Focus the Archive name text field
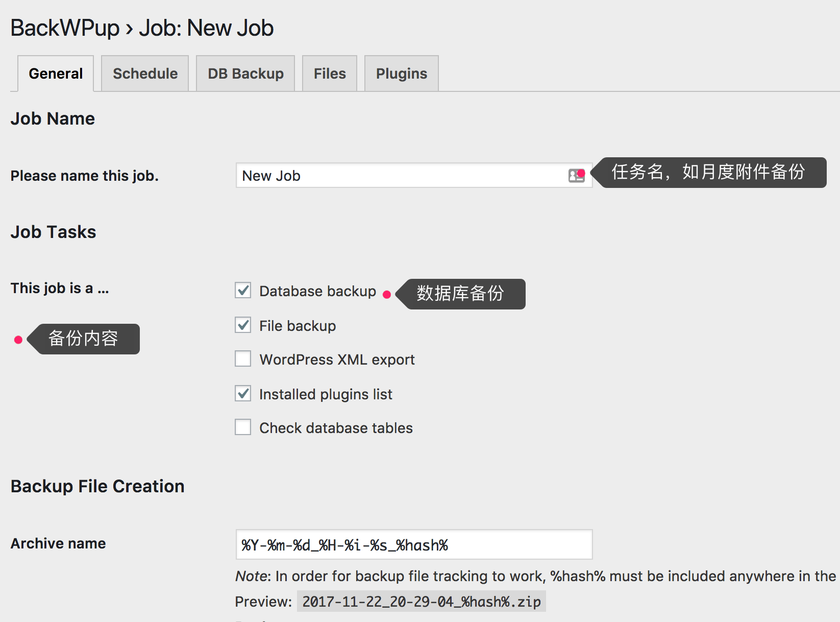This screenshot has width=840, height=622. click(x=413, y=545)
